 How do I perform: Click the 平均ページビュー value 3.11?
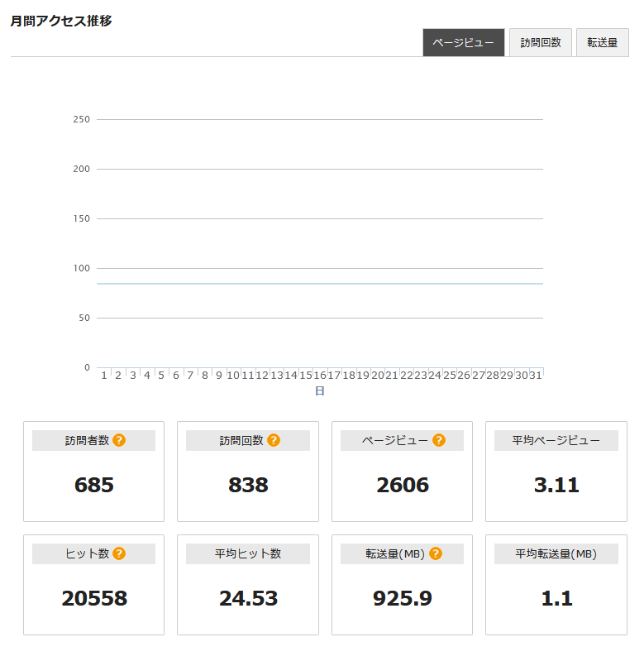click(x=556, y=486)
